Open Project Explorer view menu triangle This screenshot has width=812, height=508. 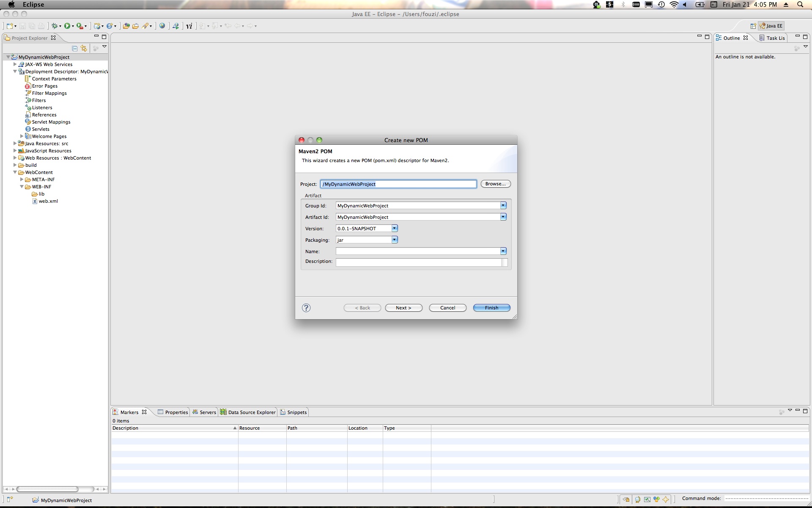104,47
